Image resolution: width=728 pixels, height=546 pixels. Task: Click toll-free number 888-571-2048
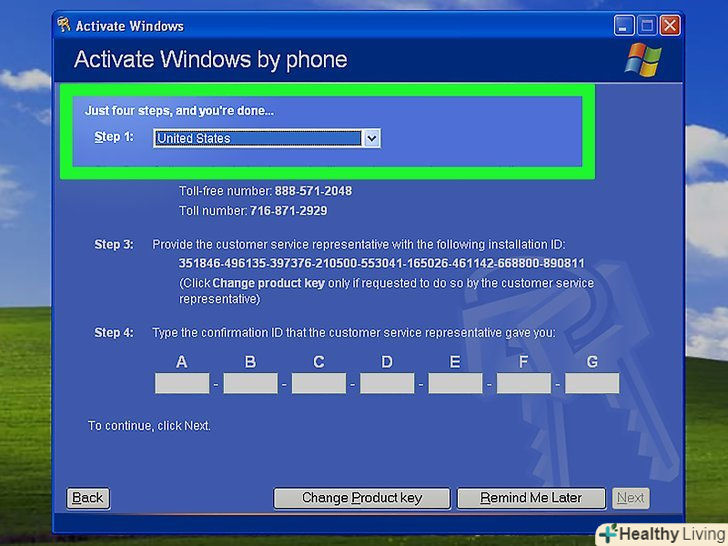coord(313,191)
